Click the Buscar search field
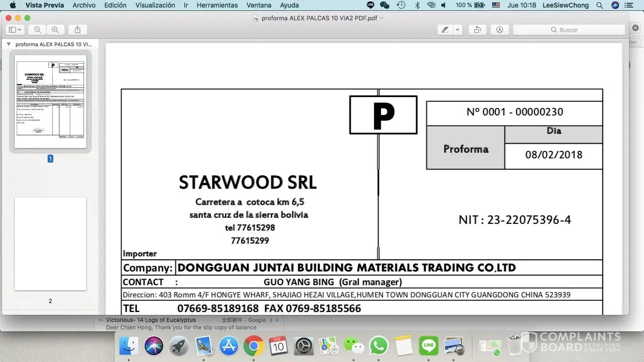Image resolution: width=644 pixels, height=362 pixels. pyautogui.click(x=569, y=30)
